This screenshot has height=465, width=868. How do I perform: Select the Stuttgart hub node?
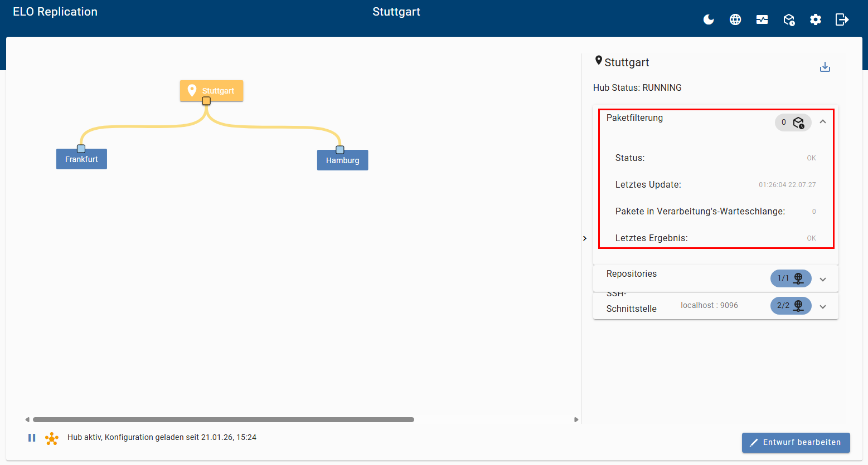click(211, 90)
